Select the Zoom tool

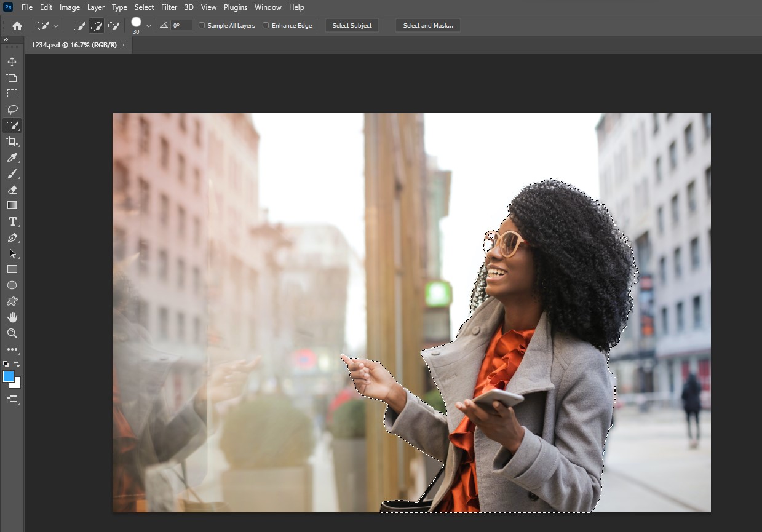[12, 333]
